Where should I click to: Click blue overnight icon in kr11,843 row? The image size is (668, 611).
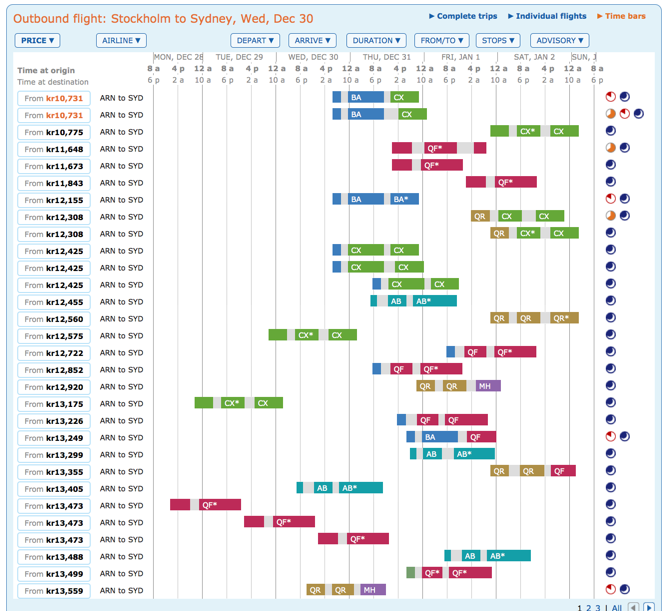coord(611,182)
